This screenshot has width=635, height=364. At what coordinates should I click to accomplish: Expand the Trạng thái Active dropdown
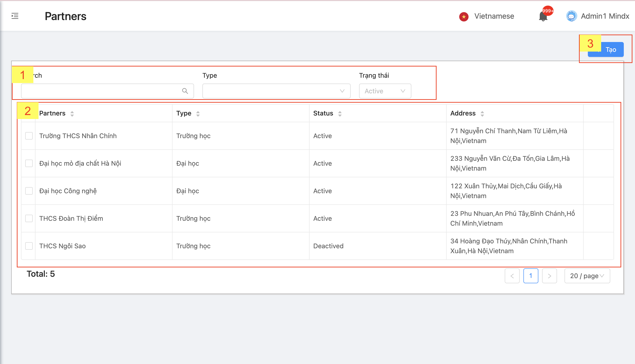pyautogui.click(x=385, y=91)
